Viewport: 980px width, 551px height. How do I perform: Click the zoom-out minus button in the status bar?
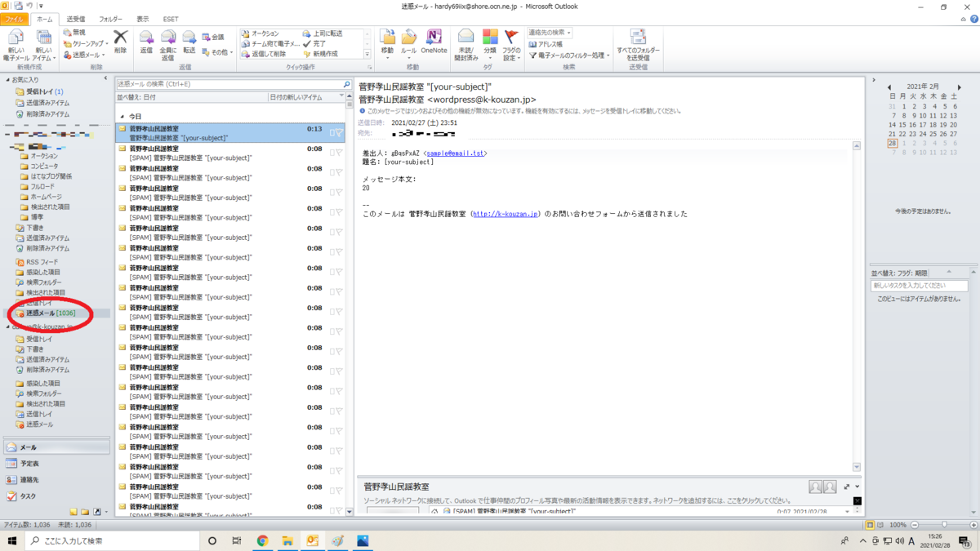[915, 525]
